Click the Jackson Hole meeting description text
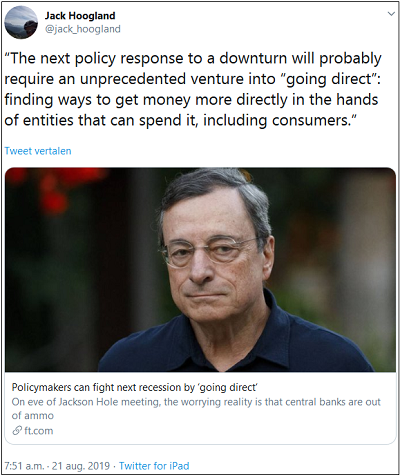This screenshot has height=475, width=400. (196, 402)
